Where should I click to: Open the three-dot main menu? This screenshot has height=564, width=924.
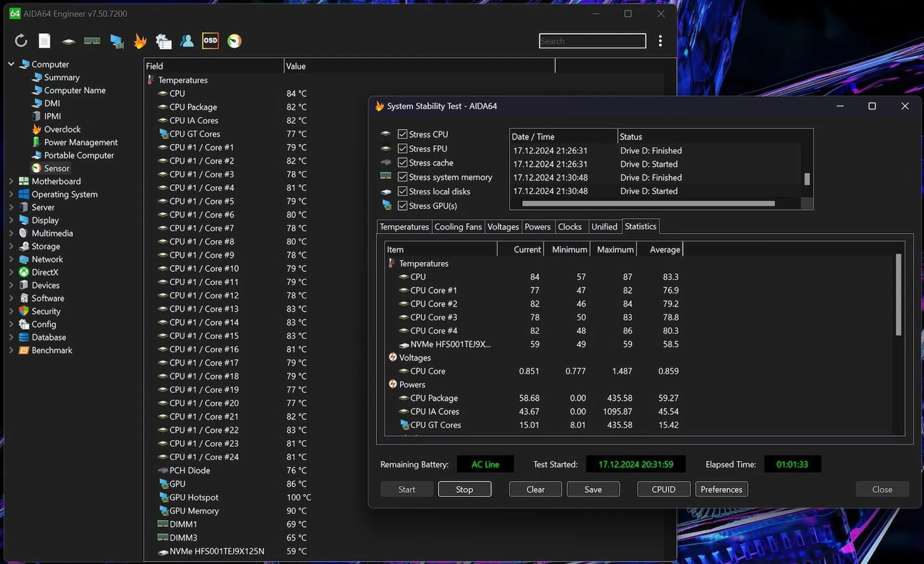[660, 41]
